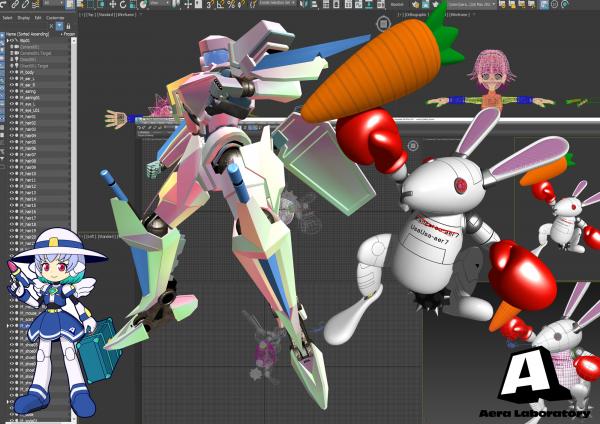Toggle the Angle Snap icon
Viewport: 600px width, 424px height.
[x=221, y=4]
